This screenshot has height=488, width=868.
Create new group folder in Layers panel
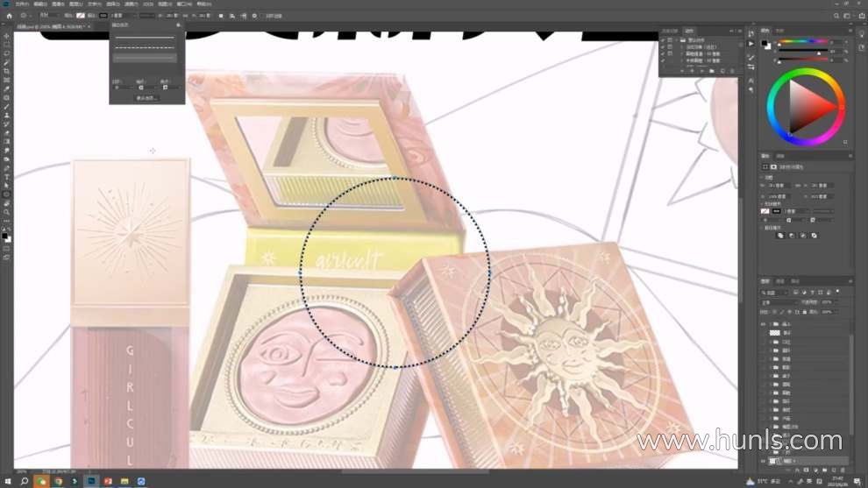tap(825, 470)
